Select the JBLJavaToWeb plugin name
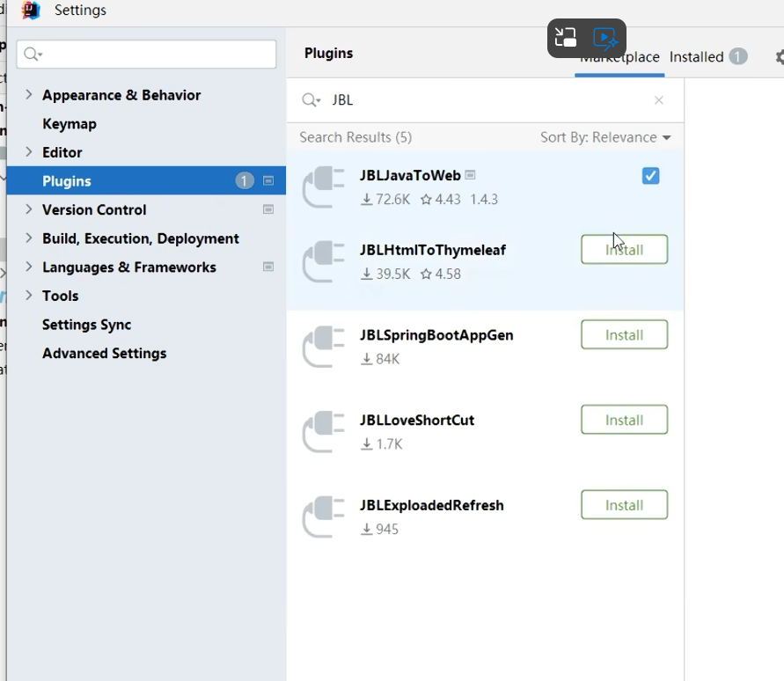784x681 pixels. (x=410, y=175)
